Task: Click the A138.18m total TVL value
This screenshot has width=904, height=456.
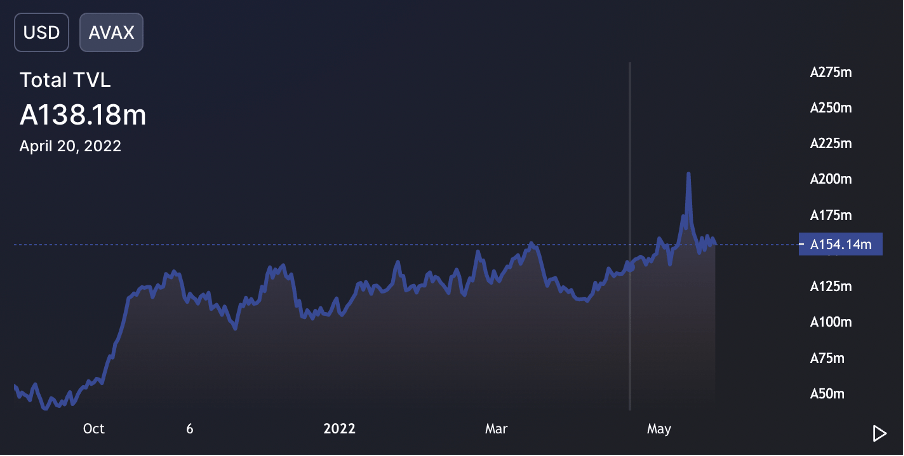Action: (x=83, y=115)
